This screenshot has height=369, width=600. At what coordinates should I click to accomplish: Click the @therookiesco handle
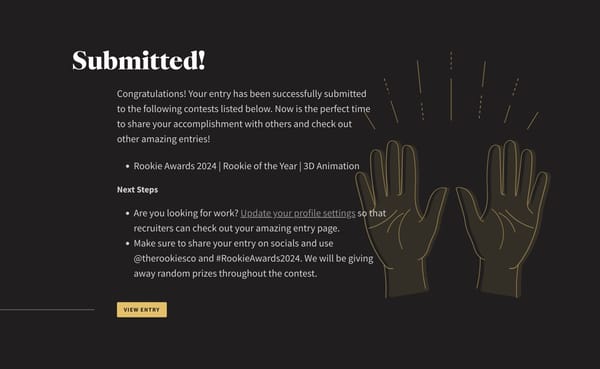pos(165,258)
